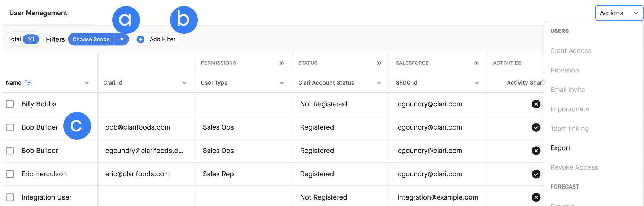Screen dimensions: 644x206
Task: Click the Integration User name
Action: pyautogui.click(x=47, y=197)
